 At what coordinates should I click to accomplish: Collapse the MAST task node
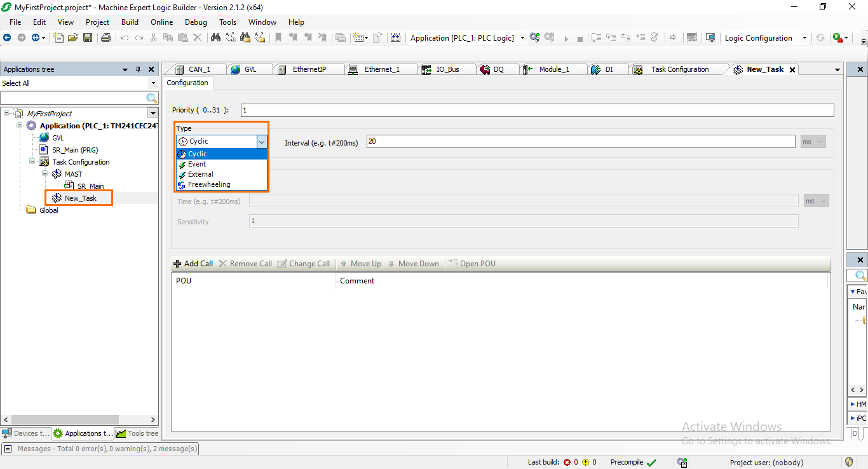click(45, 173)
